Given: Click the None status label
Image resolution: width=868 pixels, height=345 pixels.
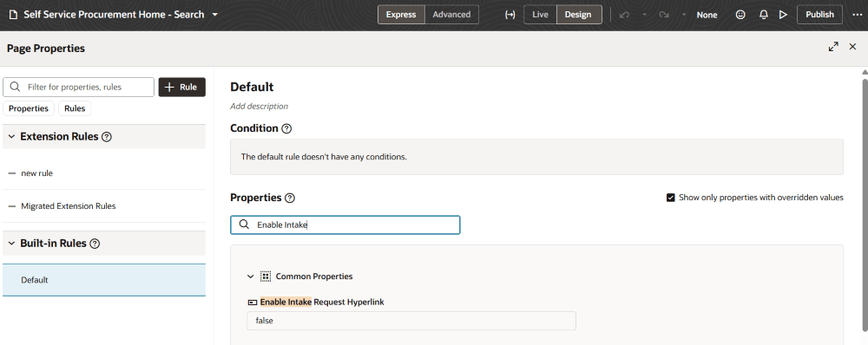Looking at the screenshot, I should (707, 15).
